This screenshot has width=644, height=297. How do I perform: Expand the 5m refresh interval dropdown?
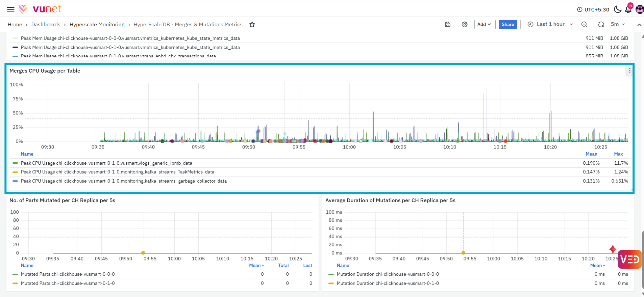point(618,24)
